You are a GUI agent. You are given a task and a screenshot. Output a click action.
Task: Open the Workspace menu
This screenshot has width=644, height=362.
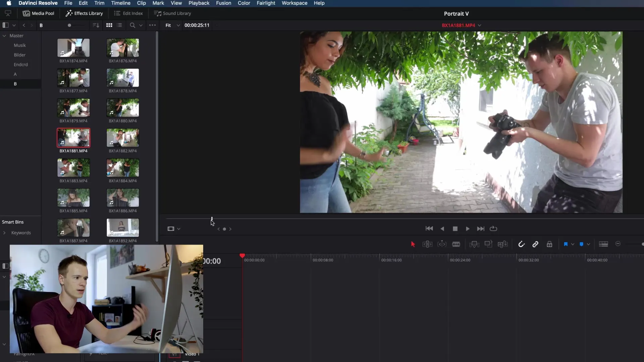coord(294,3)
